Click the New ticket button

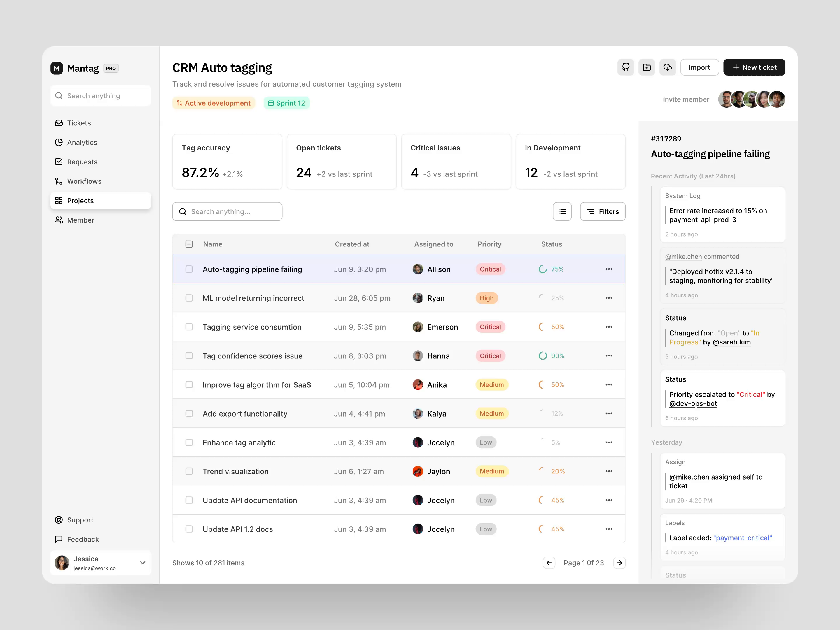pyautogui.click(x=754, y=67)
